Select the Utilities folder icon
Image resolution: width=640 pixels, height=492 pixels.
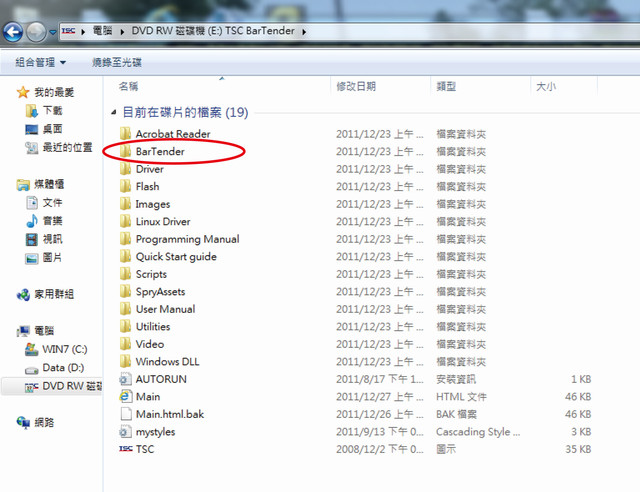tap(125, 327)
